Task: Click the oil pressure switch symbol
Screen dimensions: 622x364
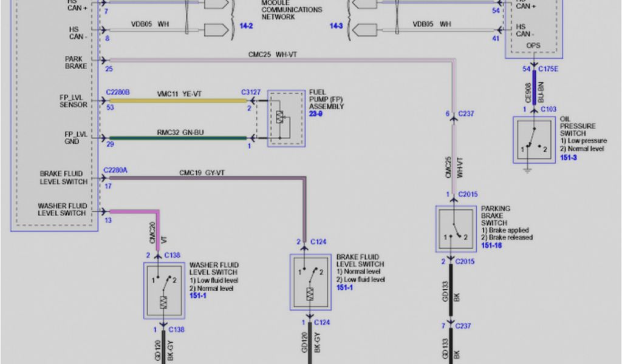Action: coord(533,140)
